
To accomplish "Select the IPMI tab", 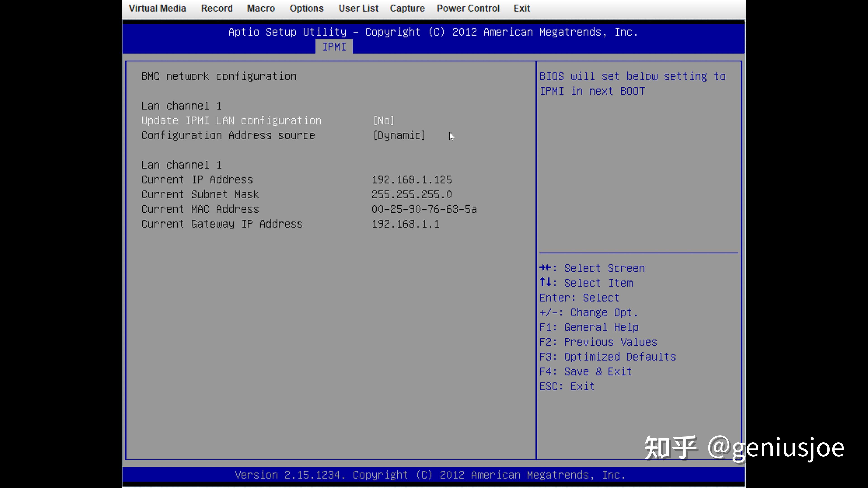I will pyautogui.click(x=334, y=47).
